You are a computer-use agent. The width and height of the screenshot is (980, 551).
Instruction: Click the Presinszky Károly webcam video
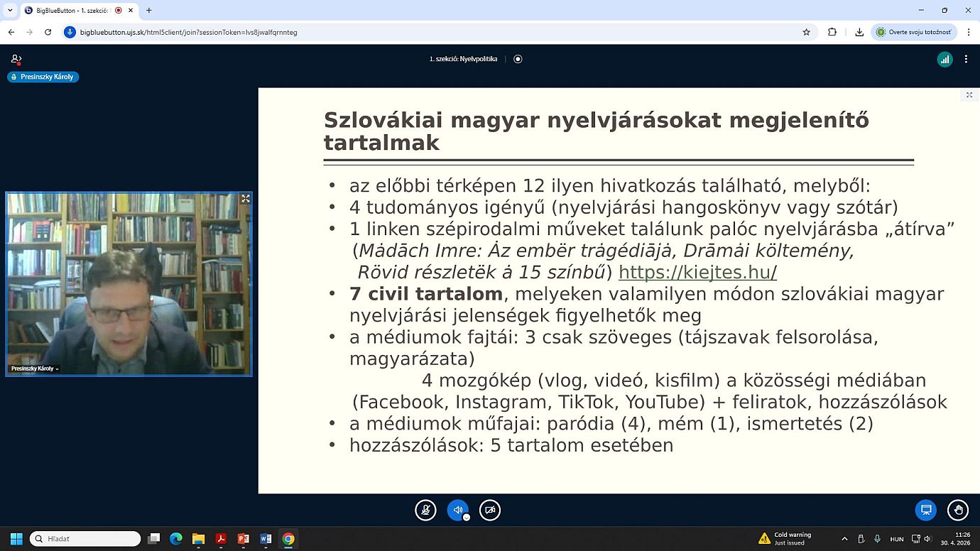click(129, 283)
